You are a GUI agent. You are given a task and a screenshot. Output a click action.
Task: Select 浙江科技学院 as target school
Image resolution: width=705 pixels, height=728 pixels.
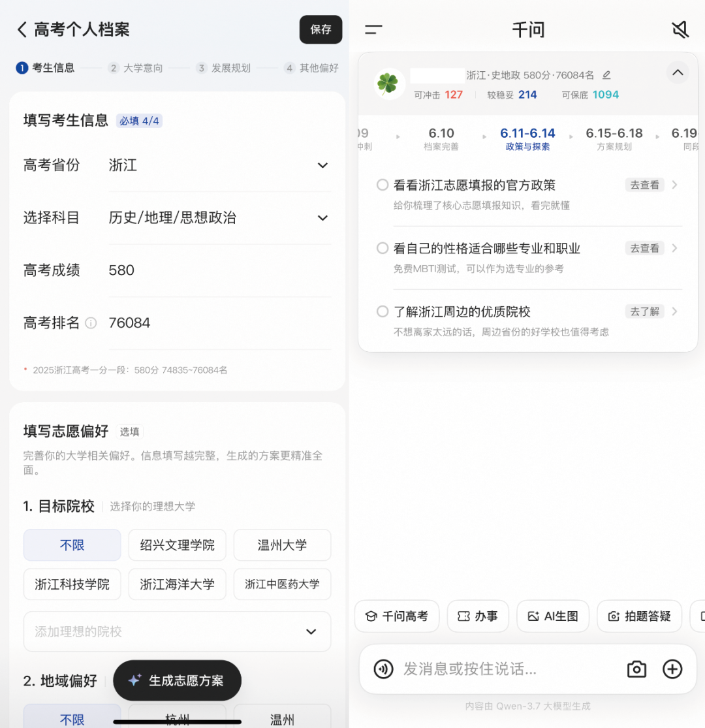click(72, 584)
